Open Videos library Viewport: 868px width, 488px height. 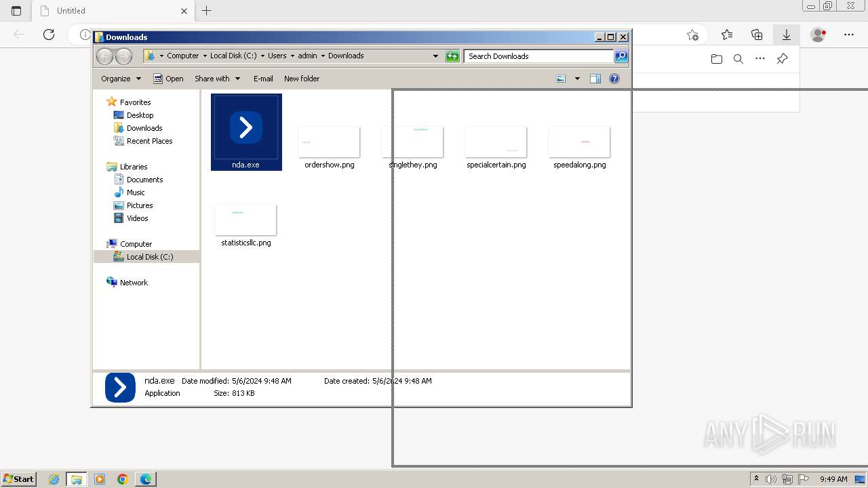coord(137,218)
